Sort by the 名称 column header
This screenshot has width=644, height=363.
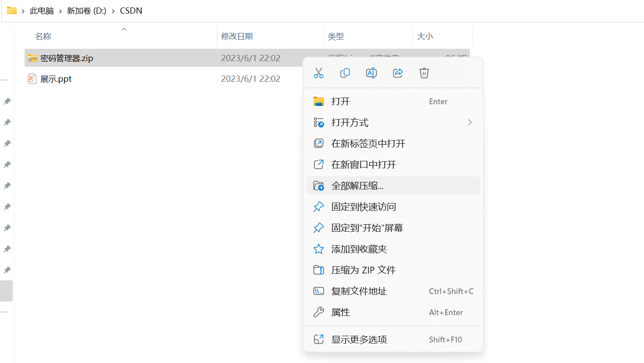(x=43, y=36)
